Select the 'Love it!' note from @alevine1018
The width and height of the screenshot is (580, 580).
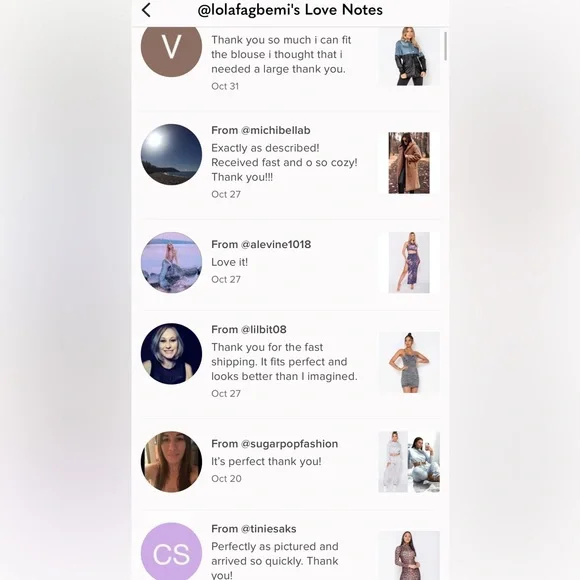(x=229, y=262)
